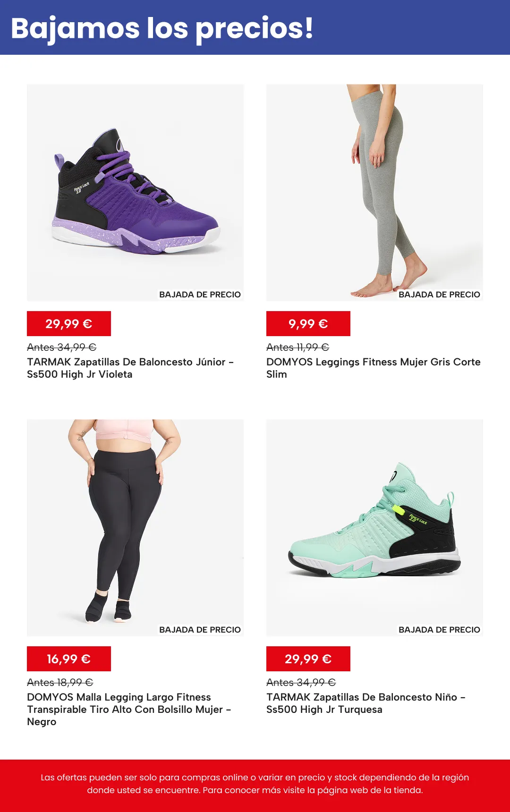Click the 16,99 € price button
This screenshot has height=812, width=510.
69,659
